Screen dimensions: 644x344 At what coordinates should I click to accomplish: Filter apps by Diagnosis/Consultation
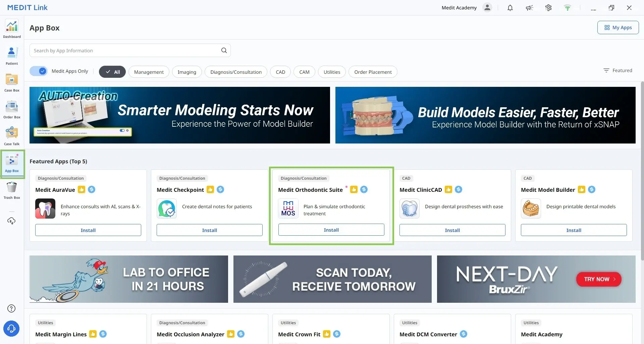click(x=236, y=72)
